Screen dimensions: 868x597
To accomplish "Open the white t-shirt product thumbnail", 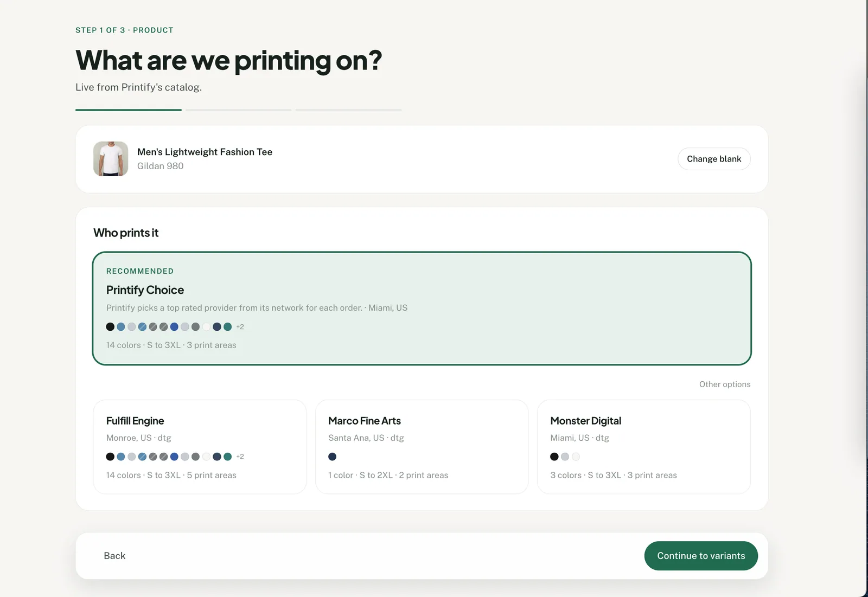I will [x=111, y=159].
